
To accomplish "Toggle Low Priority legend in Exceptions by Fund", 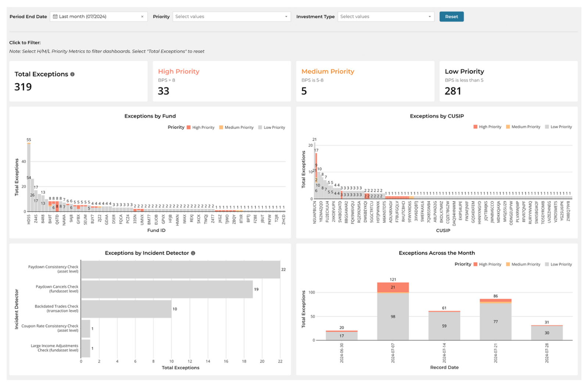I will (272, 128).
